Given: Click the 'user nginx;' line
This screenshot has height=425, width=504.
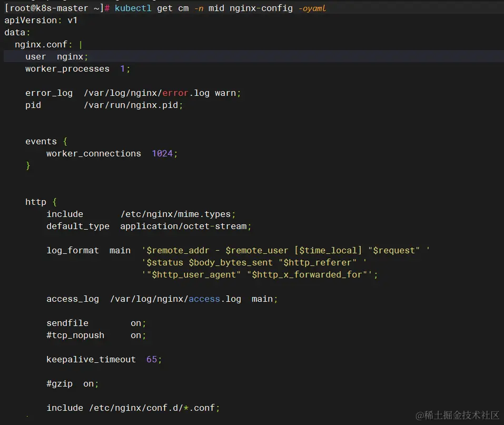Looking at the screenshot, I should coord(56,56).
